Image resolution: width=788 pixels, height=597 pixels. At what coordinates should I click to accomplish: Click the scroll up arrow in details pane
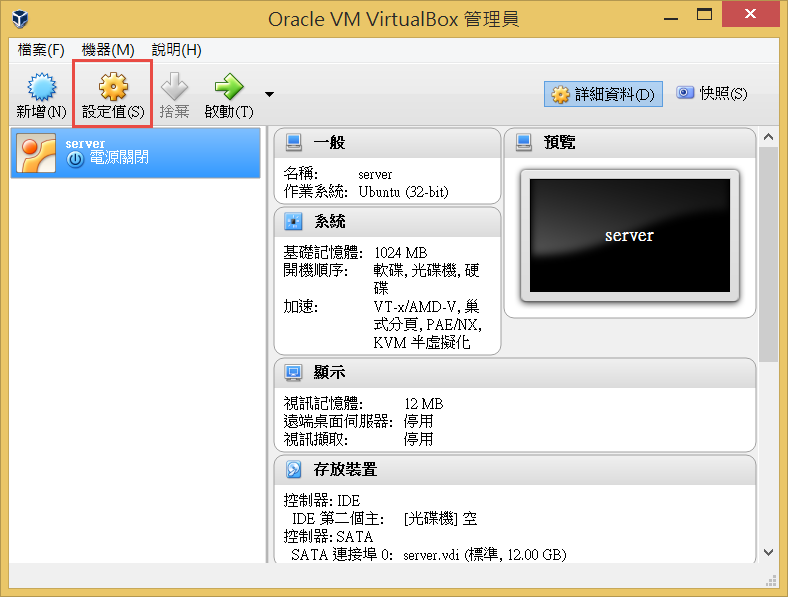[768, 137]
